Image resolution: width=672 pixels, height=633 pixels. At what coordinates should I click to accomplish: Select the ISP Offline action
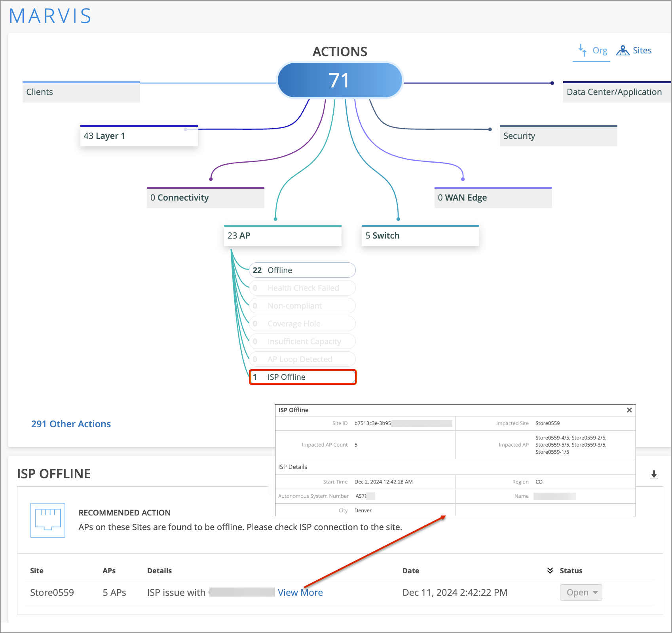click(302, 377)
